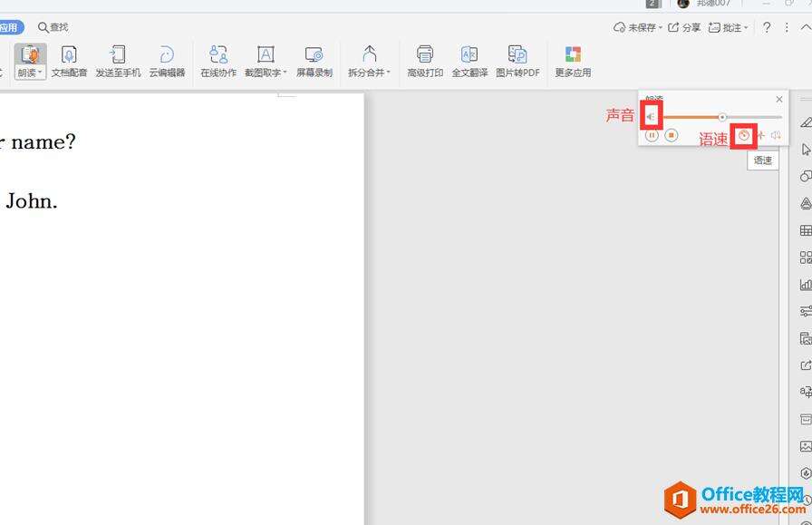Select the cursor tool in right sidebar
This screenshot has width=812, height=525.
click(806, 150)
